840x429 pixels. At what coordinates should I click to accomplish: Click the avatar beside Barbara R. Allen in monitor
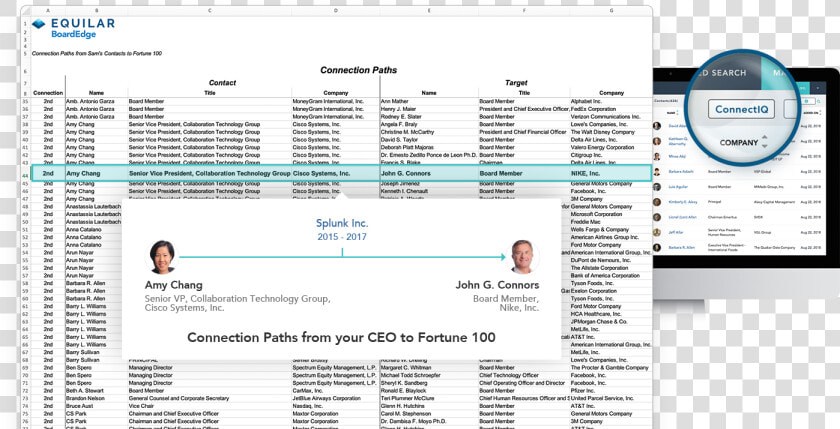point(657,247)
